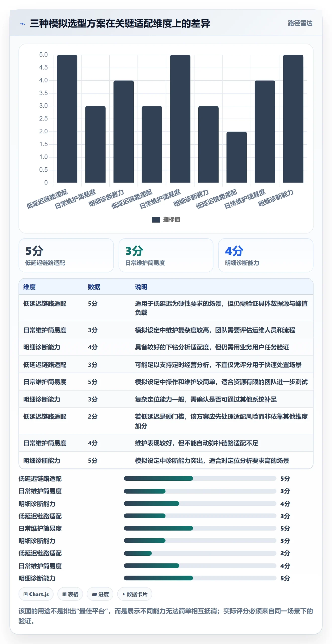Screen dimensions: 332x644
Task: Open the 4分 明细诊断能力 summary card
Action: [x=266, y=255]
